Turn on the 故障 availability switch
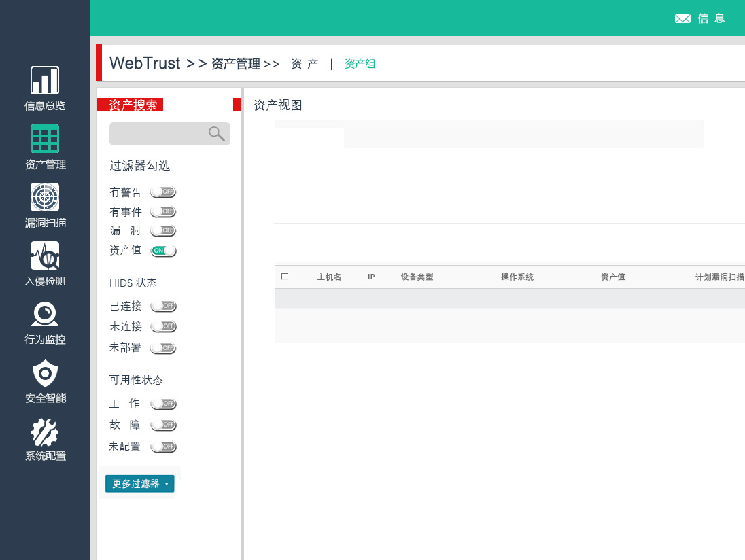Viewport: 745px width, 560px height. tap(163, 424)
